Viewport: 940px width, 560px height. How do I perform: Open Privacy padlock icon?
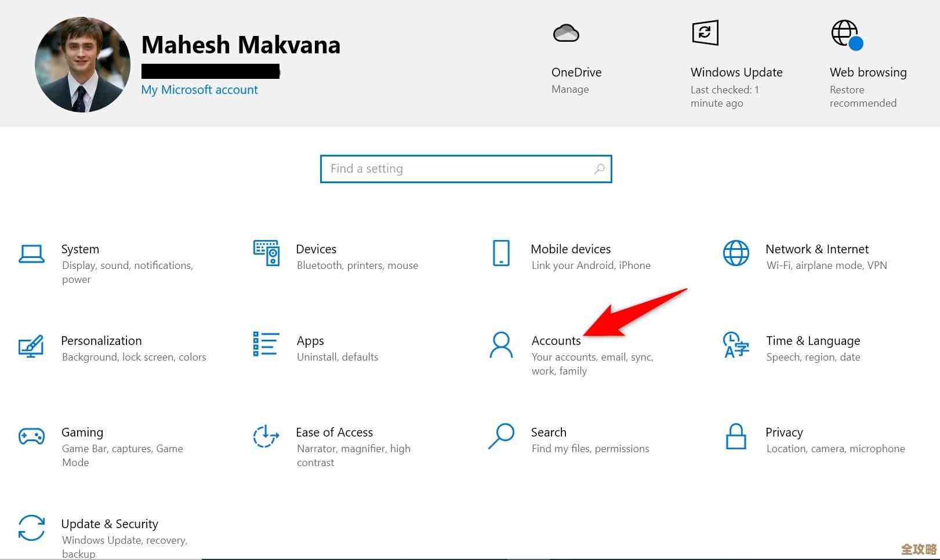click(x=736, y=437)
